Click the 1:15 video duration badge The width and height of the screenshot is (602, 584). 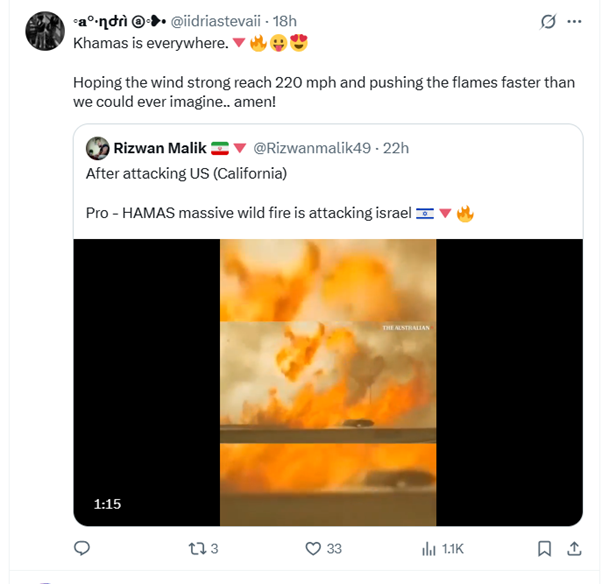coord(108,504)
